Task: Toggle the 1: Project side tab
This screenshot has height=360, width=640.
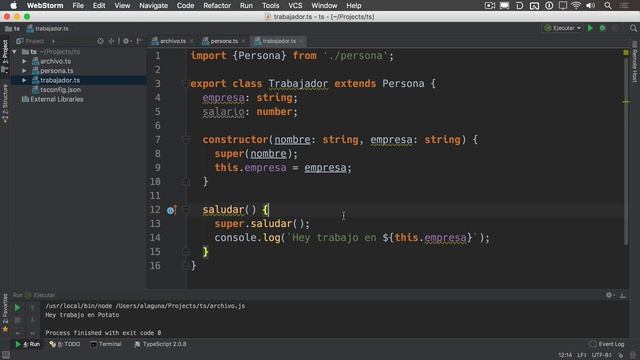Action: 5,56
